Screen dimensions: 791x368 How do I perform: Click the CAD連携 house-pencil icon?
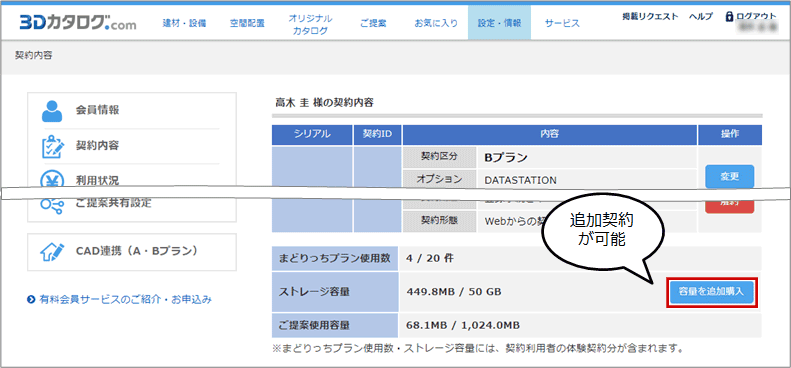(52, 251)
